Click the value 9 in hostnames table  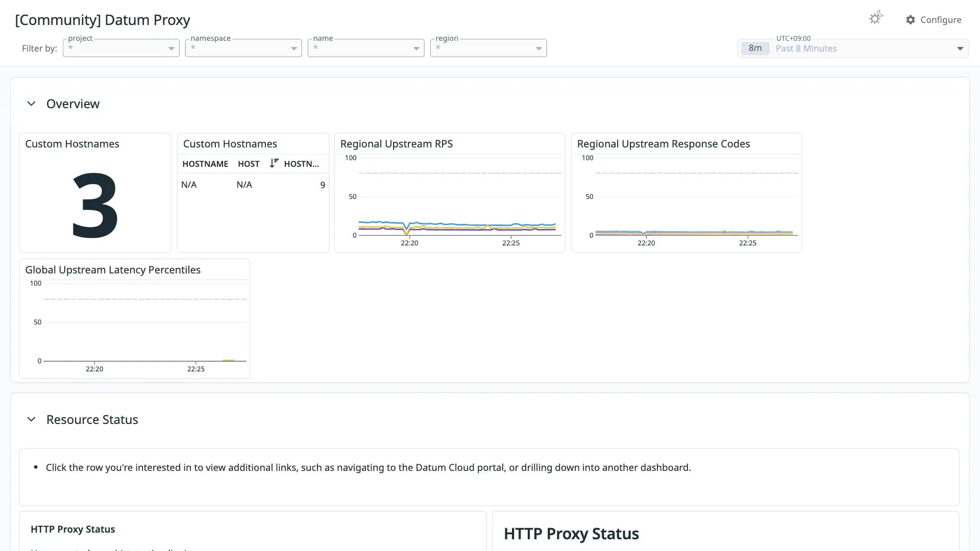[323, 185]
